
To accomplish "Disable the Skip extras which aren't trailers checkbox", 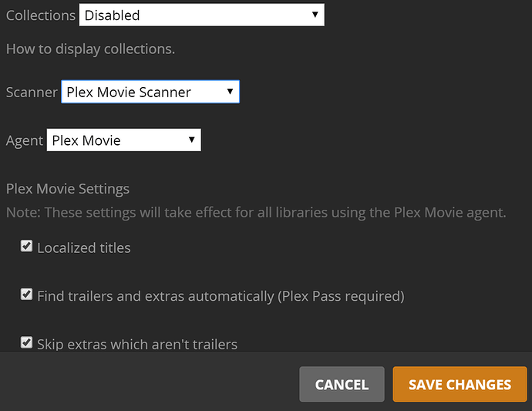I will click(x=27, y=342).
